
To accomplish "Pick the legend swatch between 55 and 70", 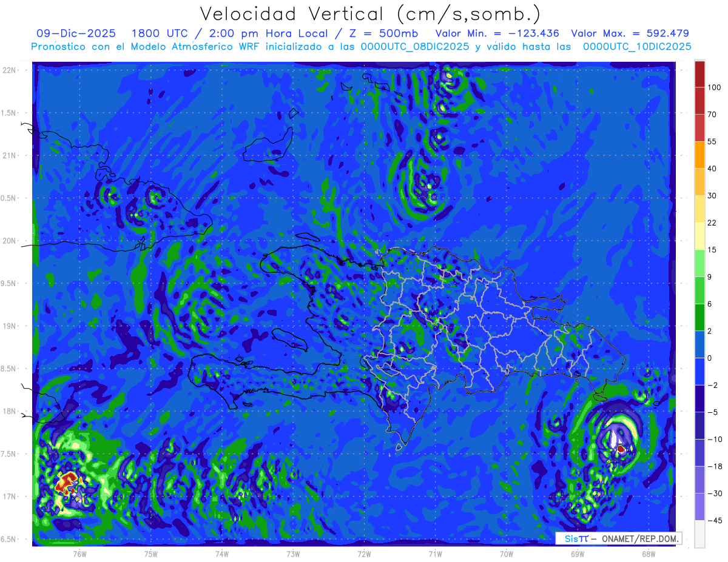I will [x=699, y=127].
